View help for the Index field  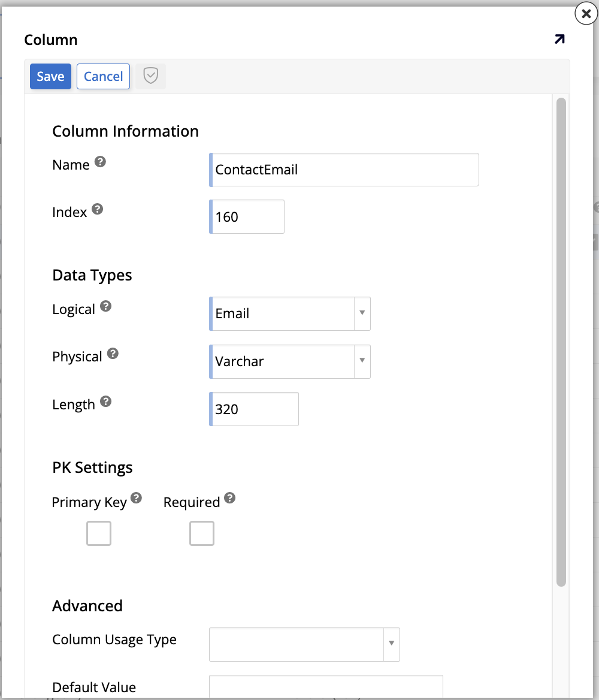(x=96, y=208)
